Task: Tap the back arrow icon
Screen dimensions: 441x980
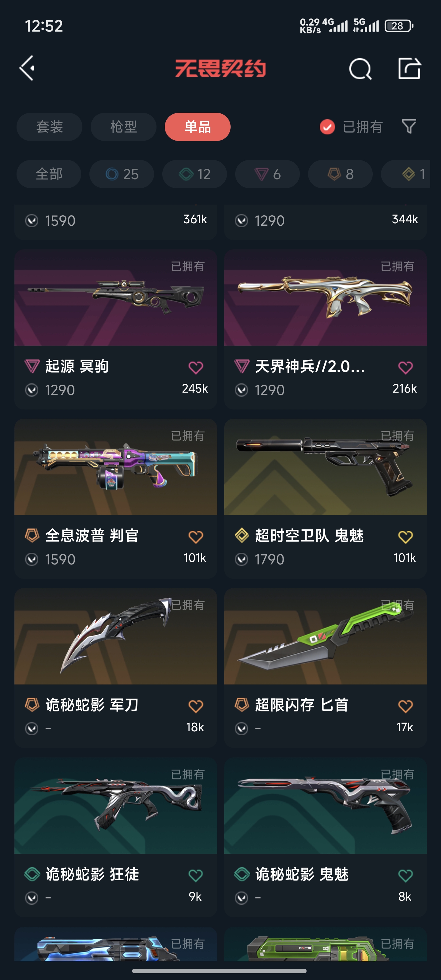Action: click(27, 69)
